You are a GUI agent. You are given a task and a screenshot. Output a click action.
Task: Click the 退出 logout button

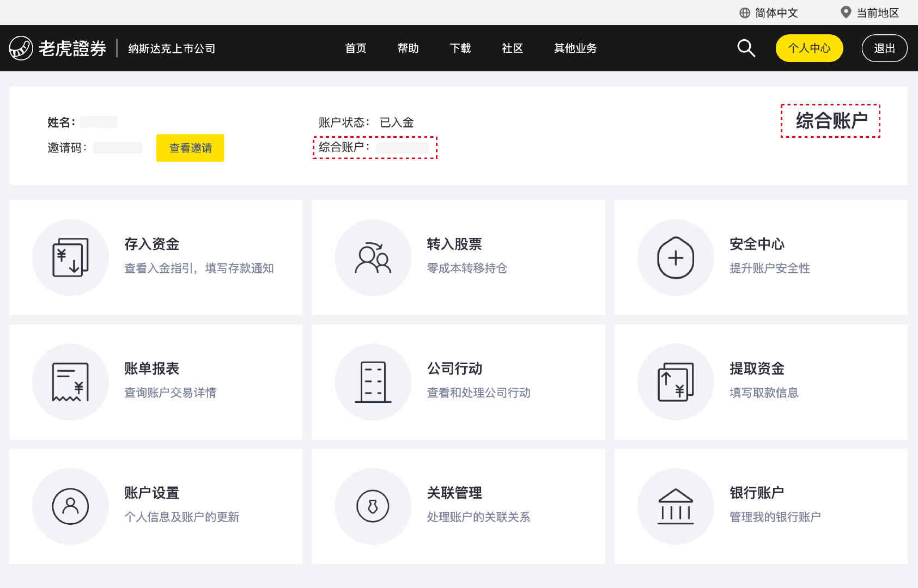point(884,48)
